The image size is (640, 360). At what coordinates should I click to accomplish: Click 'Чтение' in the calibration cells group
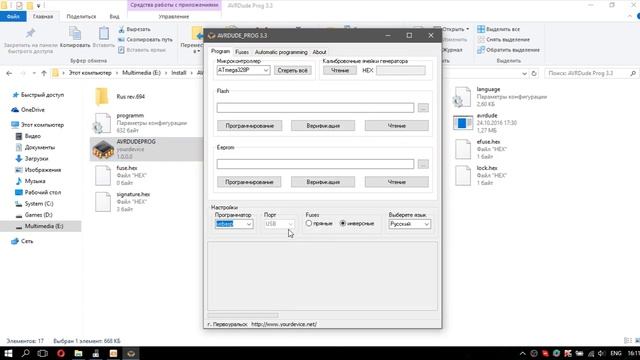coord(340,70)
